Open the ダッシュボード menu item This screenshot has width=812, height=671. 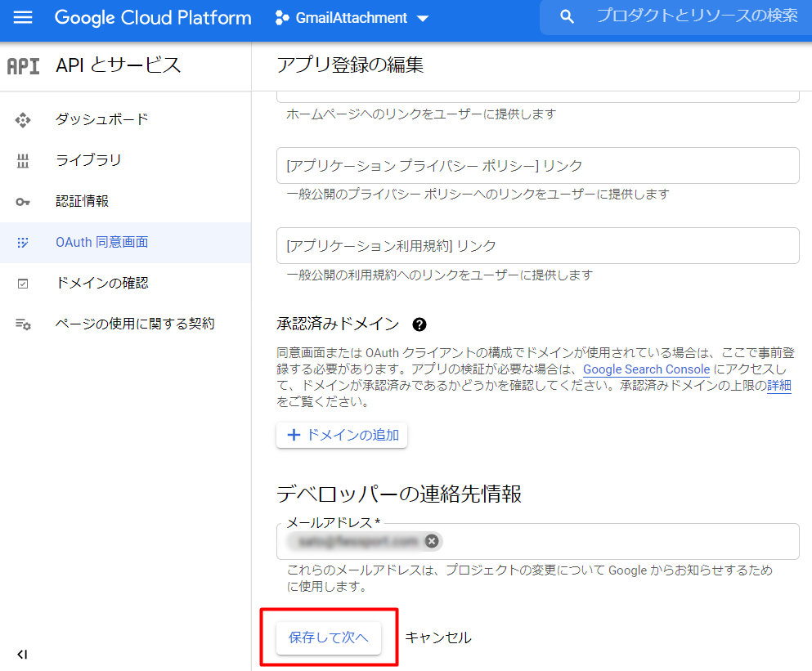(x=125, y=119)
